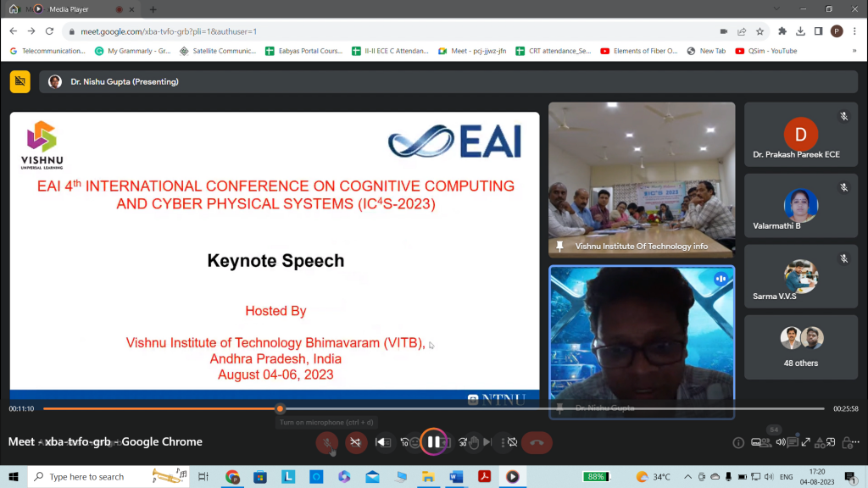
Task: Show hidden system tray icons chevron
Action: (x=687, y=476)
